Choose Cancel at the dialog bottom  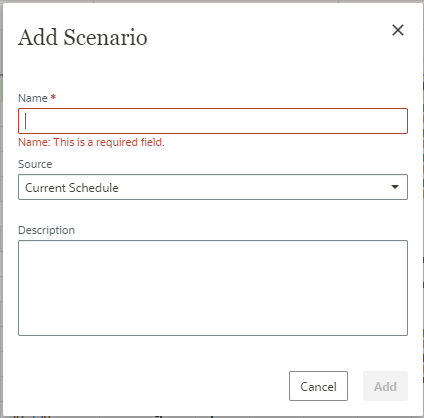click(318, 386)
